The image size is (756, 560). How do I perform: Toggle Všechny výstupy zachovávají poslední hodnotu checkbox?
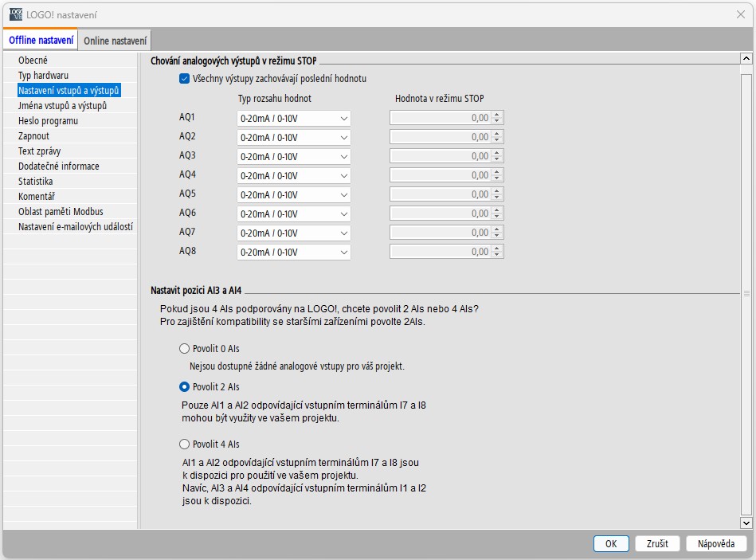184,79
